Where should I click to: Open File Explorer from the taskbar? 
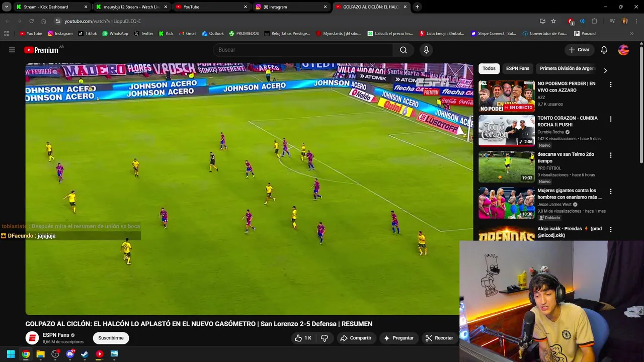pos(40,354)
